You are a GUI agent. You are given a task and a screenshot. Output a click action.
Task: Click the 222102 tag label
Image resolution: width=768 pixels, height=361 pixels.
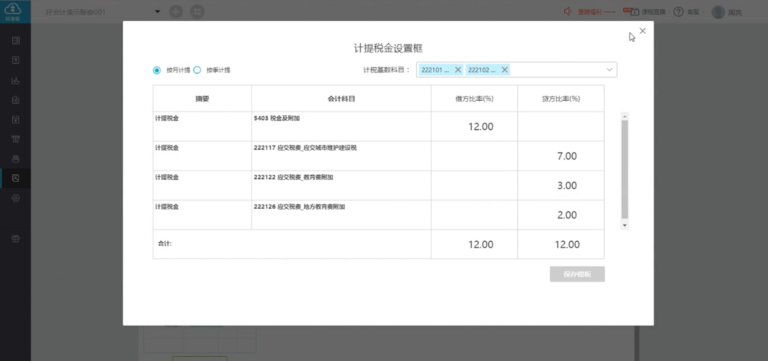coord(481,70)
